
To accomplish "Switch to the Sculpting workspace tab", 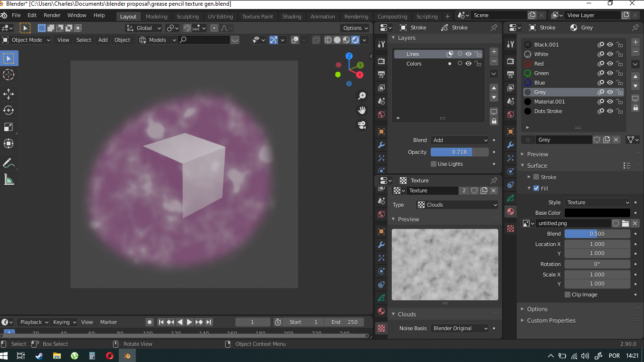I will [188, 17].
